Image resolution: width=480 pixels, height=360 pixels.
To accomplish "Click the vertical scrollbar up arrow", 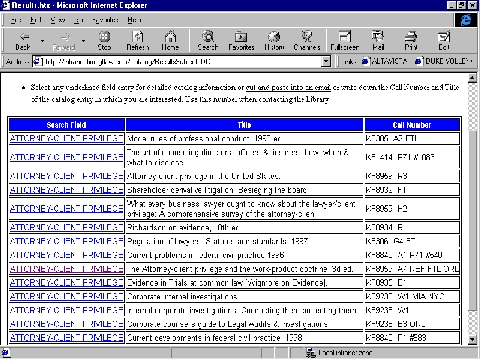I will coord(472,78).
